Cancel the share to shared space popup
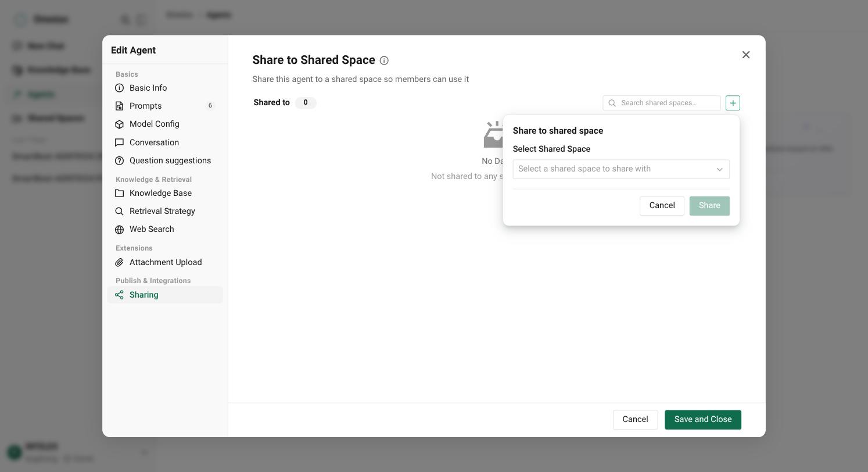The width and height of the screenshot is (868, 472). pyautogui.click(x=662, y=206)
